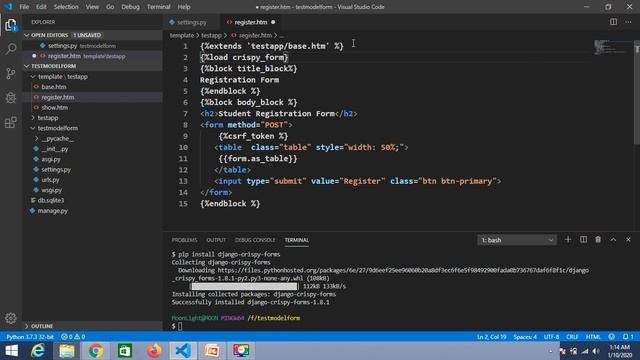Collapse the TESTMODELFORM folder section
This screenshot has width=640, height=360.
click(x=27, y=66)
